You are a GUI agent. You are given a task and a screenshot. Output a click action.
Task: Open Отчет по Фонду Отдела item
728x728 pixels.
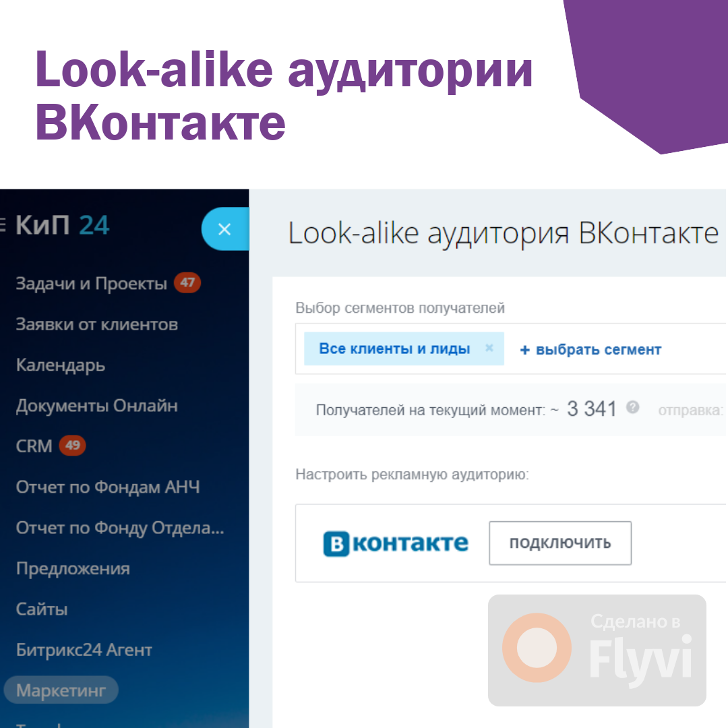coord(120,527)
